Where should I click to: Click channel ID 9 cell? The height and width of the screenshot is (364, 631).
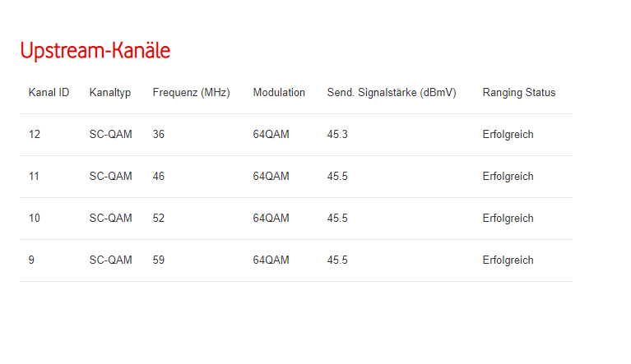tap(31, 260)
